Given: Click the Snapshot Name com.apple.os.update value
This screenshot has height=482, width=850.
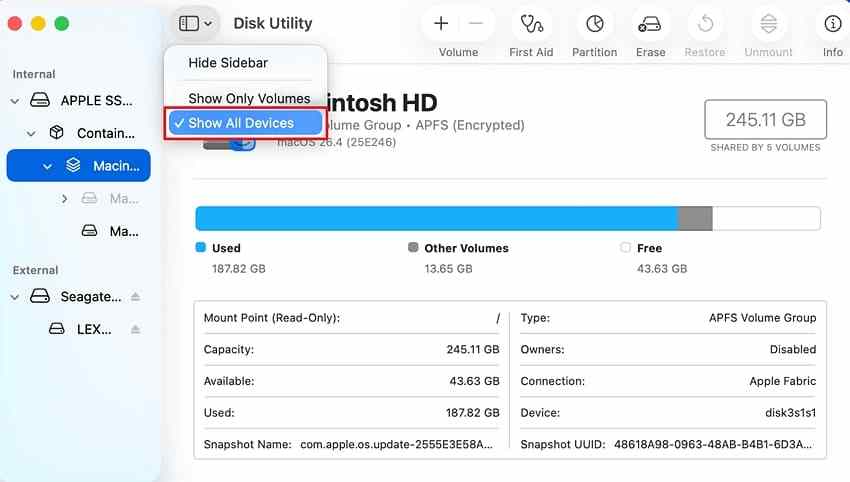Looking at the screenshot, I should click(x=396, y=445).
